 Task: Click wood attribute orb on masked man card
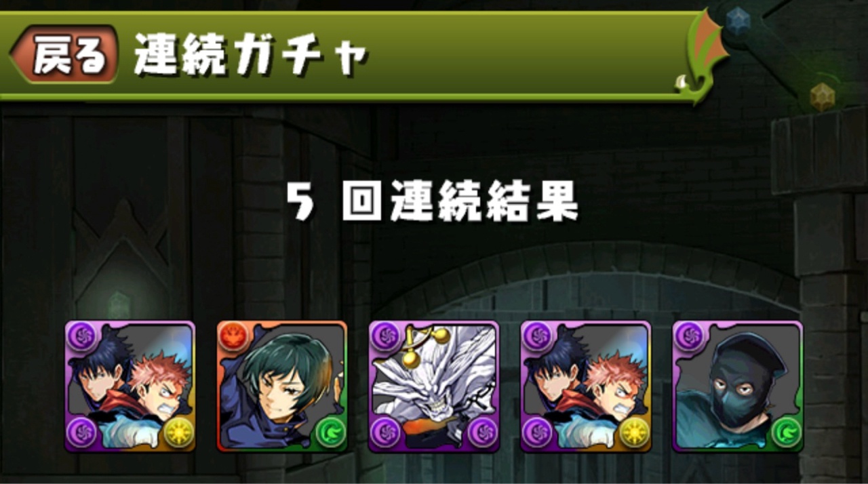click(x=787, y=435)
